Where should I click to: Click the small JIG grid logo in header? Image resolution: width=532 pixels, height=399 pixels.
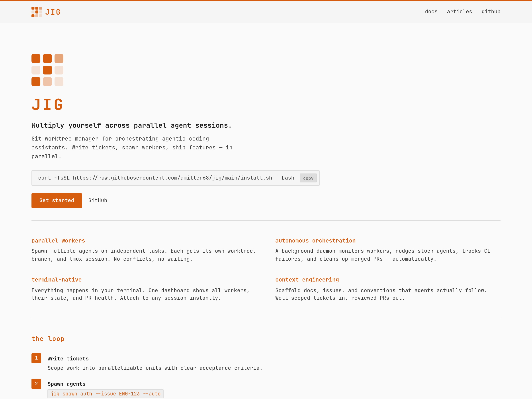37,12
